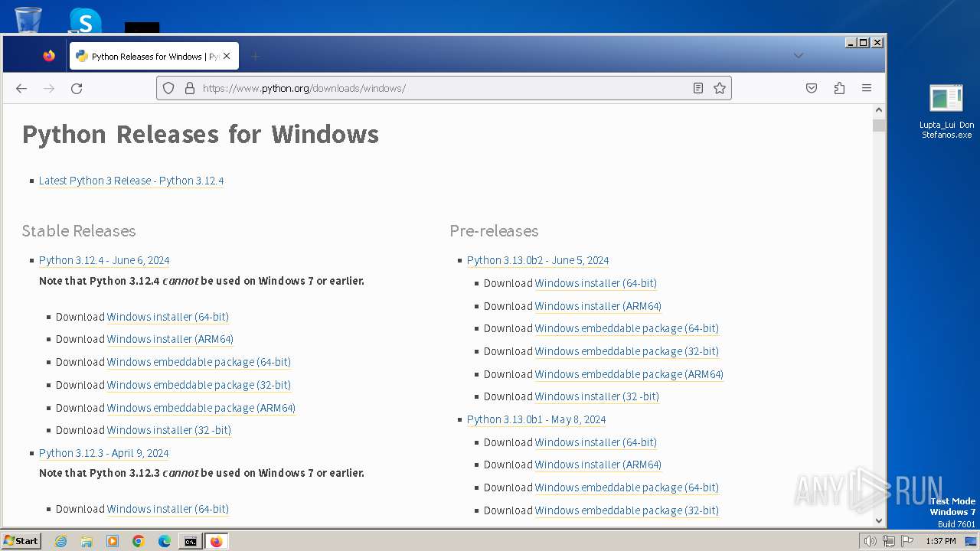Switch to Firefox taskbar button
This screenshot has width=980, height=551.
(x=216, y=541)
